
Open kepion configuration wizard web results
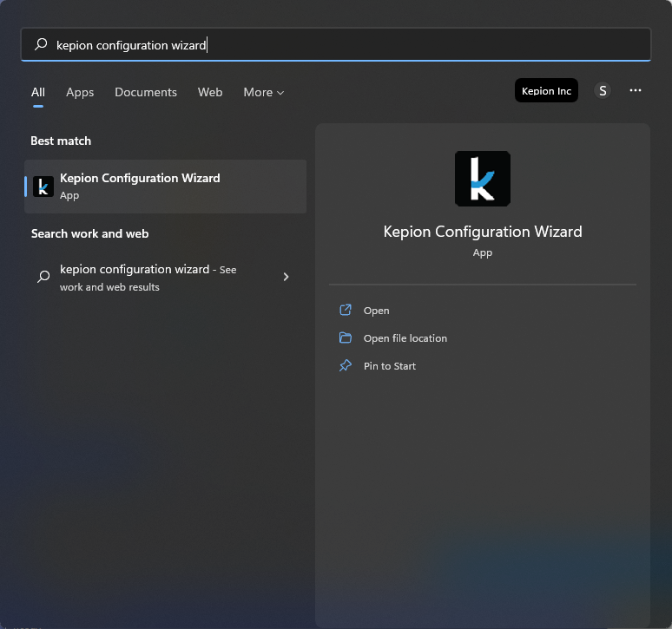click(166, 278)
